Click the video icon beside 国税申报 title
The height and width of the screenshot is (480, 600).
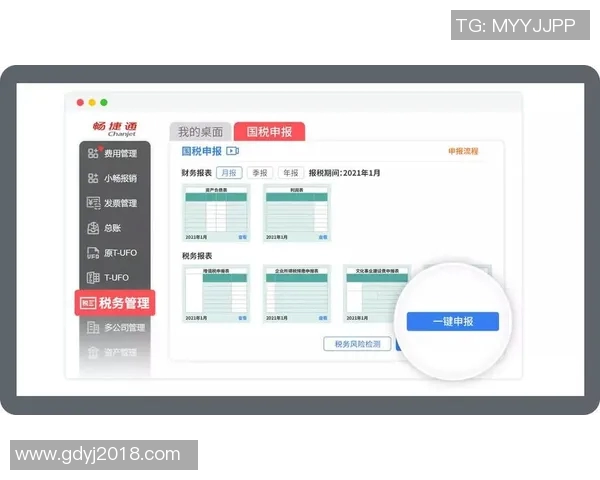pos(233,151)
